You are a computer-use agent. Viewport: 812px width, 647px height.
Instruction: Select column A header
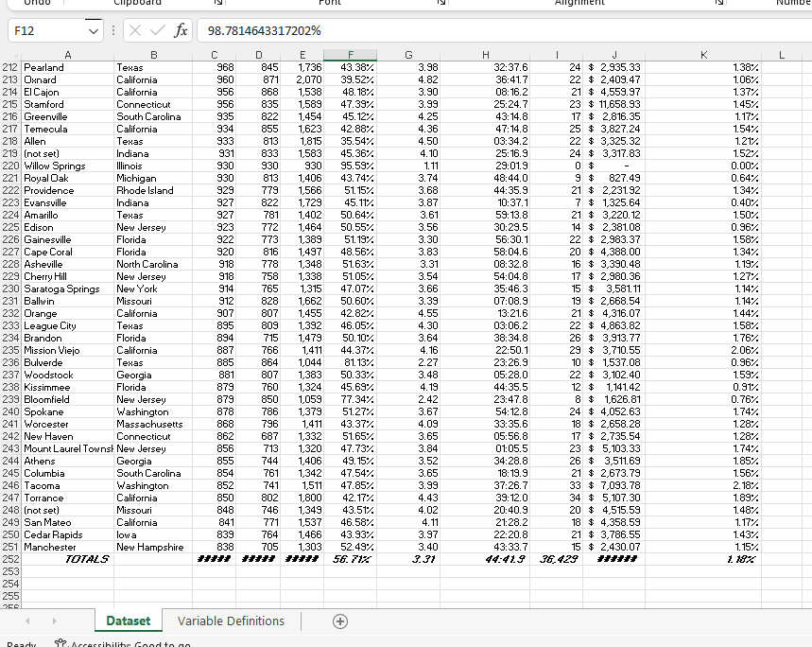point(67,55)
